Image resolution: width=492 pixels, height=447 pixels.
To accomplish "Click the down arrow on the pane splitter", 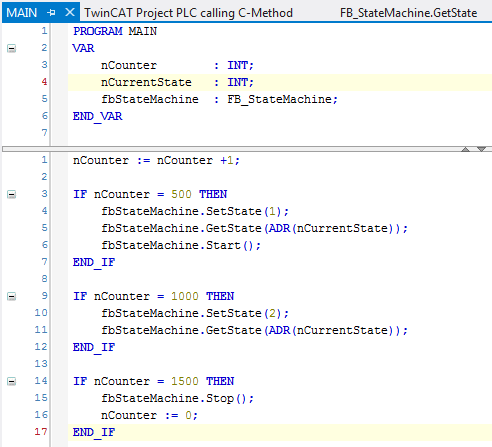I will (481, 149).
